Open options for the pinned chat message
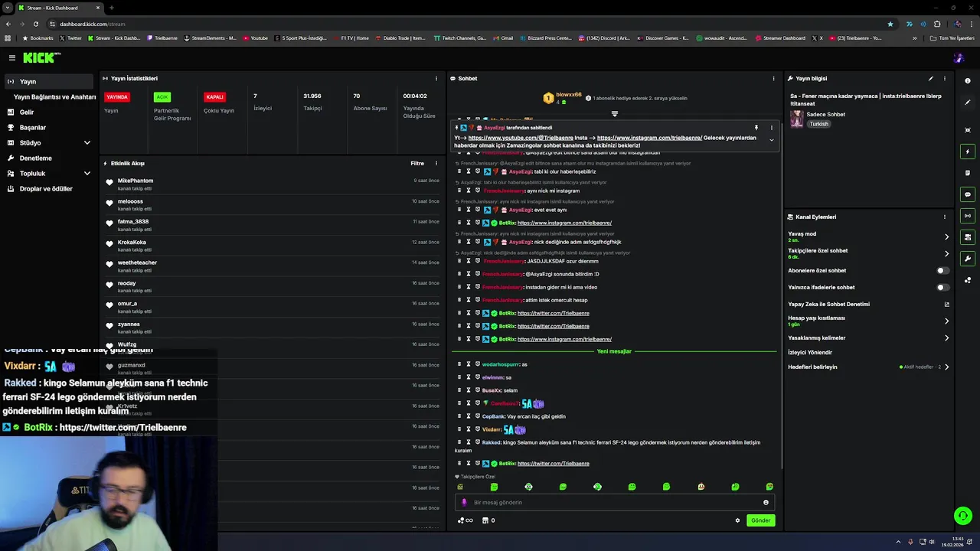 [x=772, y=128]
